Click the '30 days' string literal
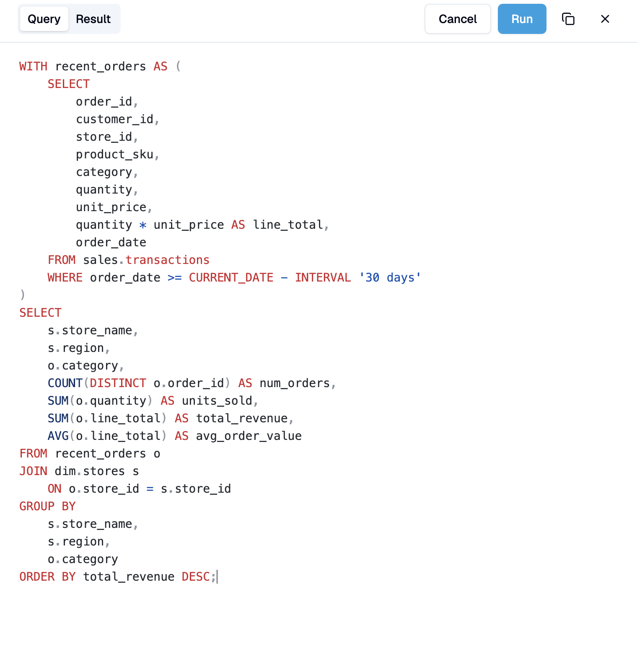Image resolution: width=637 pixels, height=672 pixels. [390, 278]
